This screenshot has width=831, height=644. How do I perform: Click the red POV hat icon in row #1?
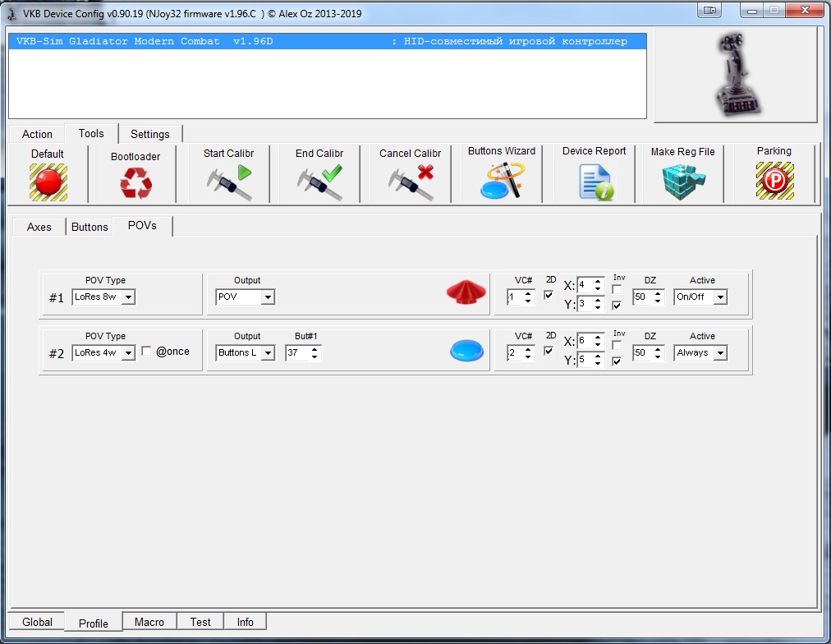(466, 292)
